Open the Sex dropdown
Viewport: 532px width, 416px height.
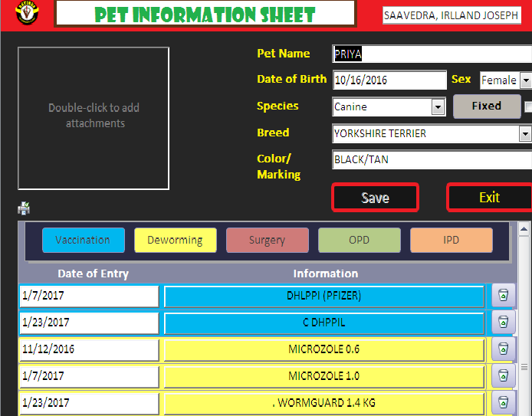pos(525,80)
